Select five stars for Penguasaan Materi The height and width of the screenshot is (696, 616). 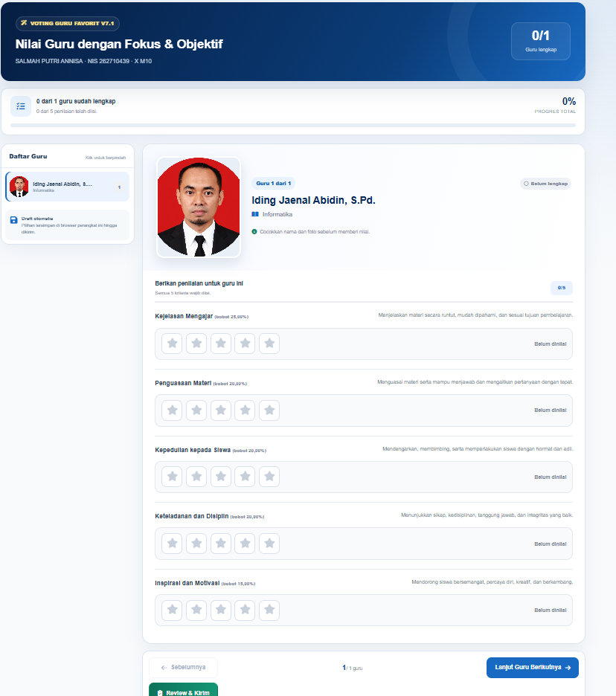click(x=269, y=410)
